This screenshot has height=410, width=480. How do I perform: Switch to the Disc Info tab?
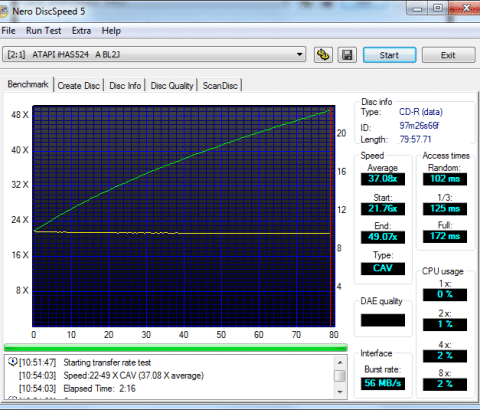point(125,86)
